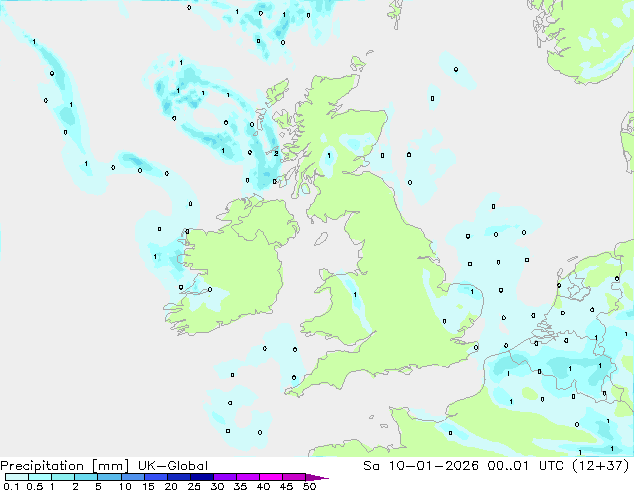Image resolution: width=634 pixels, height=490 pixels.
Task: Select the '00..01 UTC' time text
Action: coord(526,466)
